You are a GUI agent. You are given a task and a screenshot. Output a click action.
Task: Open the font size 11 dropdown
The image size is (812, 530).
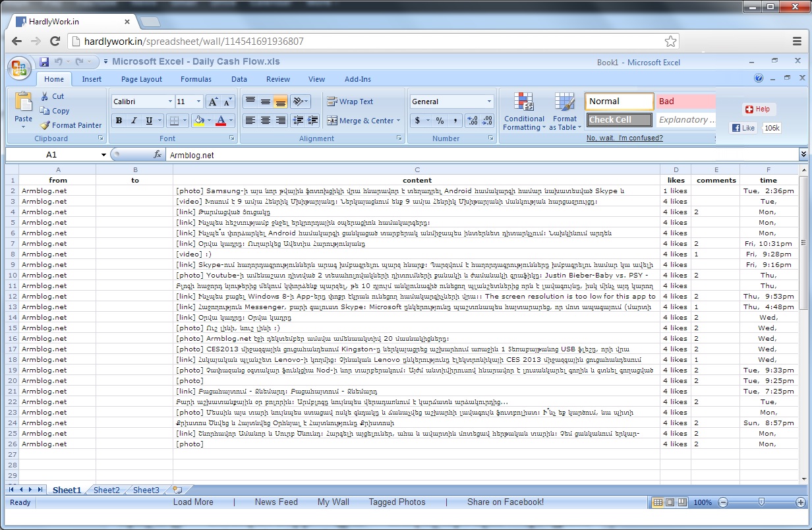click(198, 102)
